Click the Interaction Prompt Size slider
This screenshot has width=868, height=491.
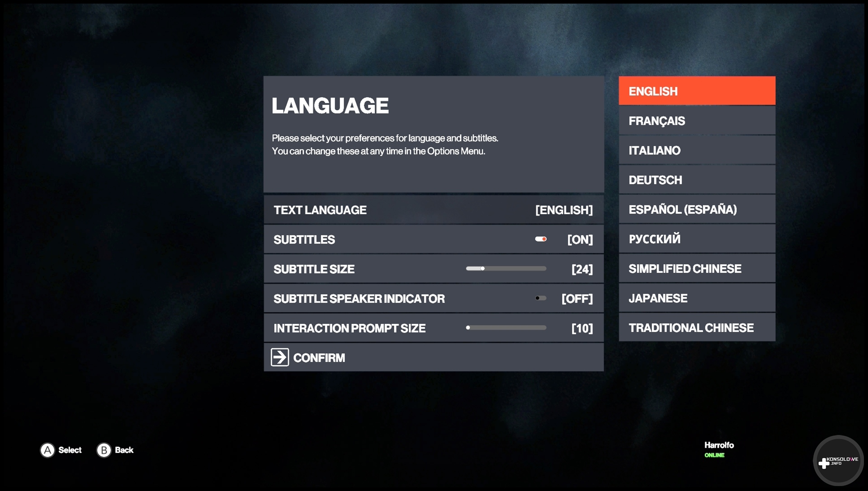[x=506, y=328]
